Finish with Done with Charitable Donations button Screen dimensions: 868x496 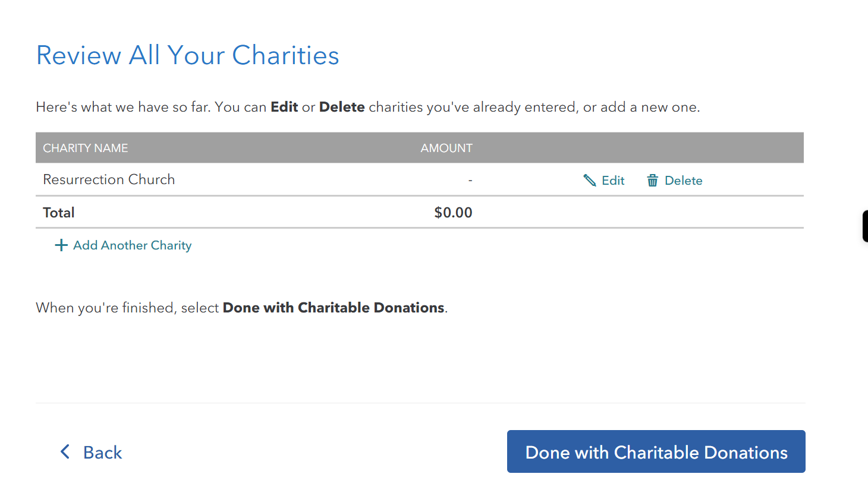coord(656,452)
